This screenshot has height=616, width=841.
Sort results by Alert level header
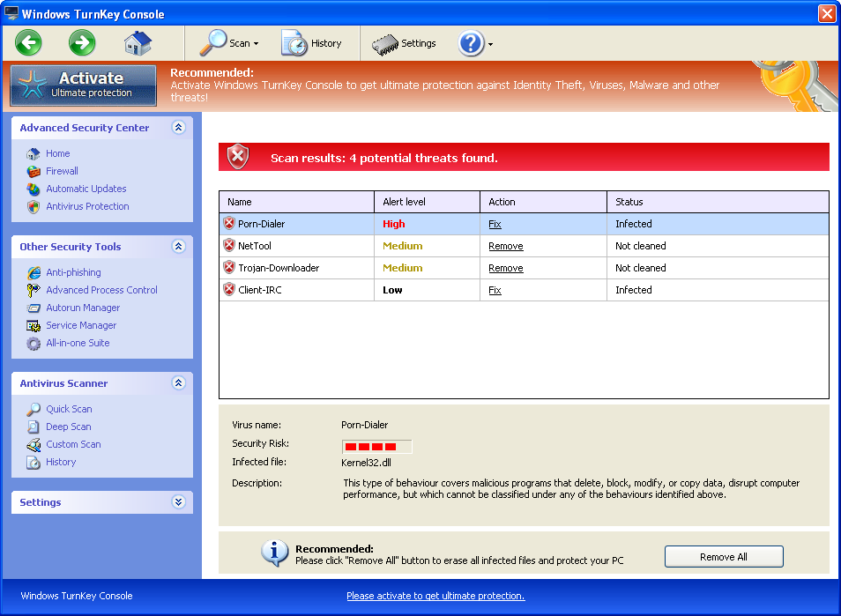click(427, 202)
